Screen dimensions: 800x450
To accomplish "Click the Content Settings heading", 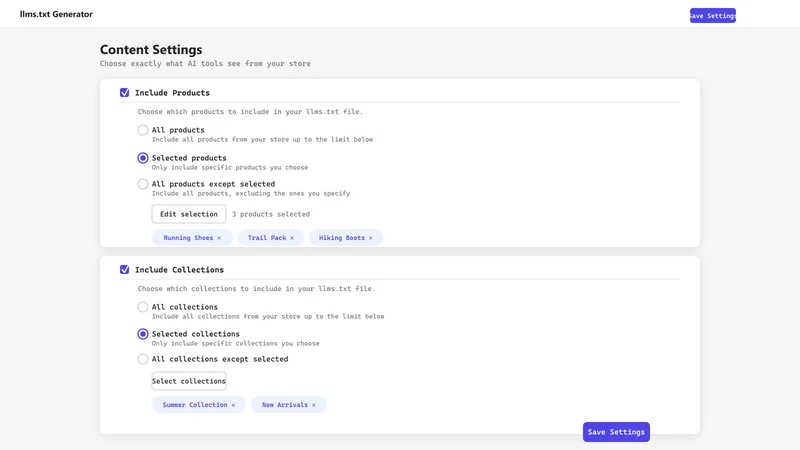I will click(151, 49).
